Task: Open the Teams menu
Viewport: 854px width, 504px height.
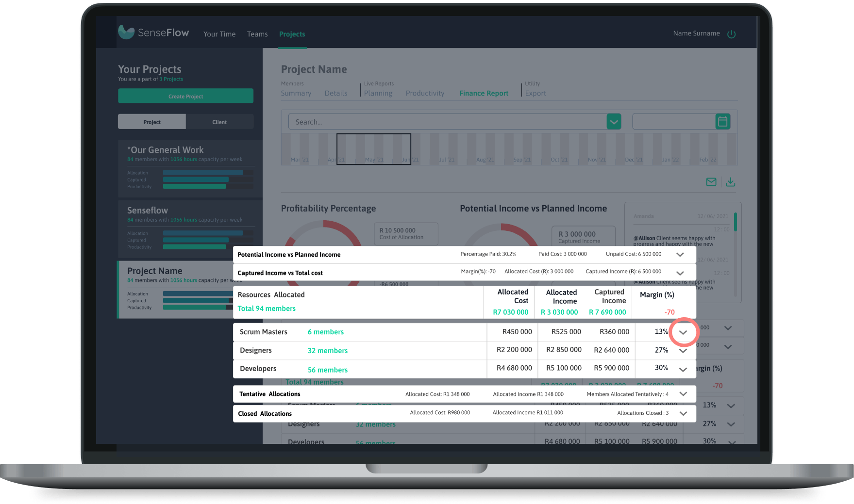Action: point(257,34)
